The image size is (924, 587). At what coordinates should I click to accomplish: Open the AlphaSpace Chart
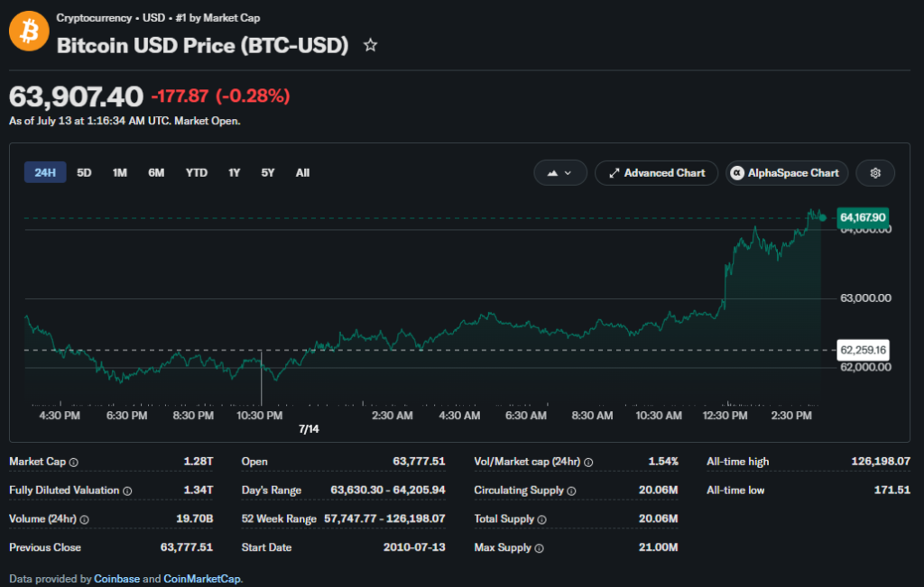(x=787, y=173)
